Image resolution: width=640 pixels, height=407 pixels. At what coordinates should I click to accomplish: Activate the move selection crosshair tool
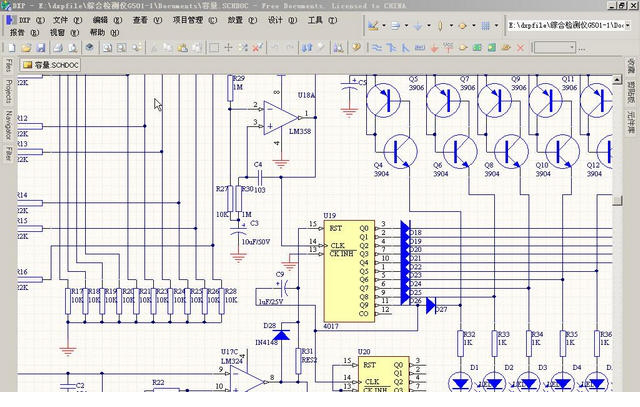[229, 48]
